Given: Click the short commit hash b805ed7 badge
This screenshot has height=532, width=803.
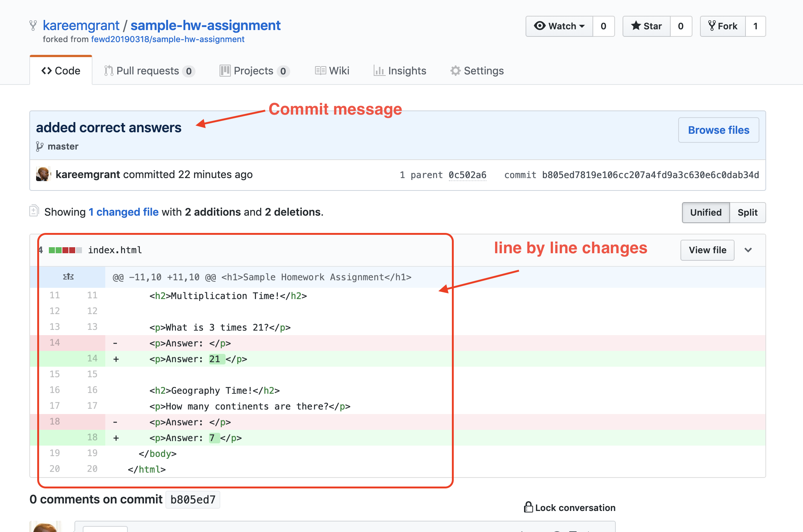Looking at the screenshot, I should pos(193,500).
